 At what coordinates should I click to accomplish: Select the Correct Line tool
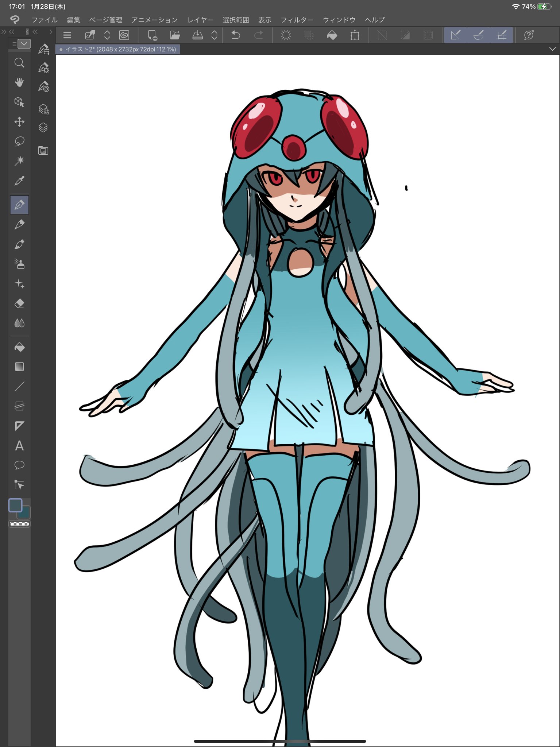[19, 485]
